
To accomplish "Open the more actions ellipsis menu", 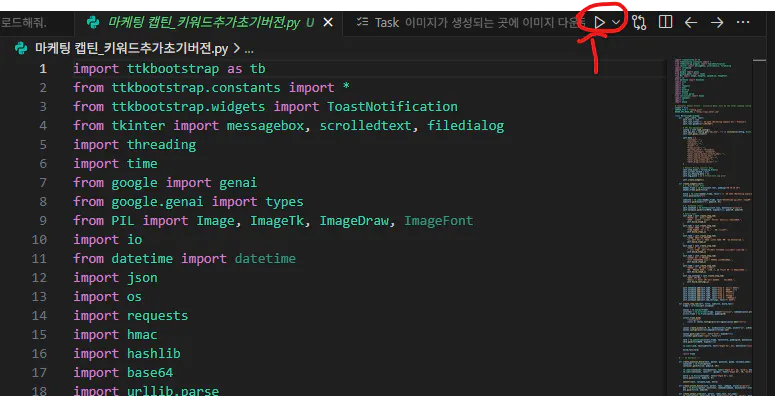I will (x=743, y=22).
